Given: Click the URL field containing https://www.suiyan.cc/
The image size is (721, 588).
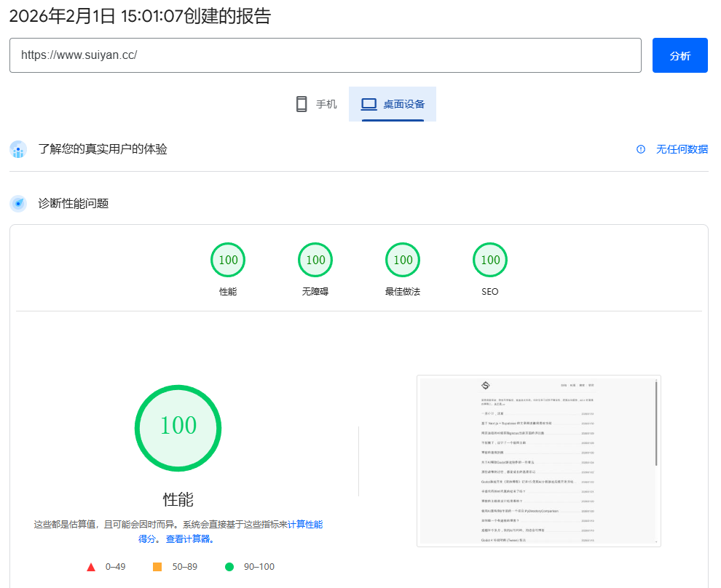Looking at the screenshot, I should tap(325, 55).
